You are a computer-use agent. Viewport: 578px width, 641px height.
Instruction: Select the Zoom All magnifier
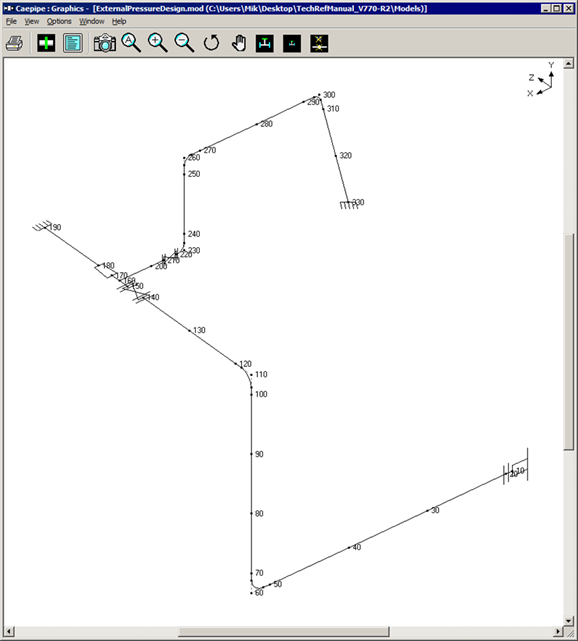131,43
